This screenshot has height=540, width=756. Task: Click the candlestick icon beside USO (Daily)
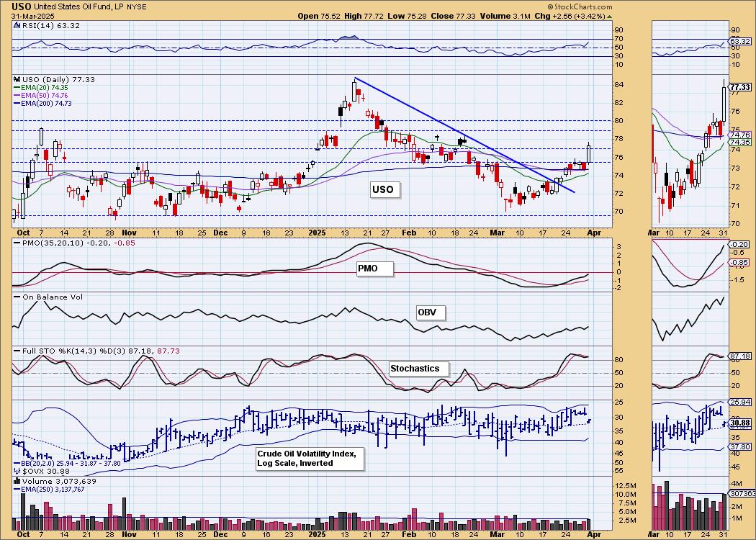pos(17,79)
